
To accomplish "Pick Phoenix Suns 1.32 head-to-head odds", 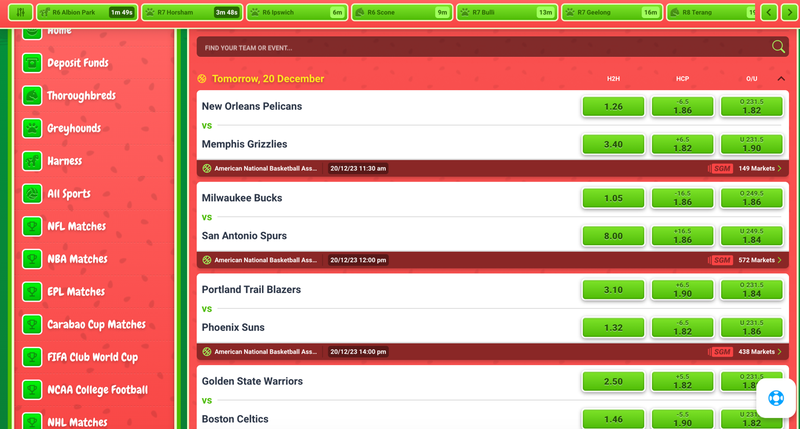I will pos(613,328).
